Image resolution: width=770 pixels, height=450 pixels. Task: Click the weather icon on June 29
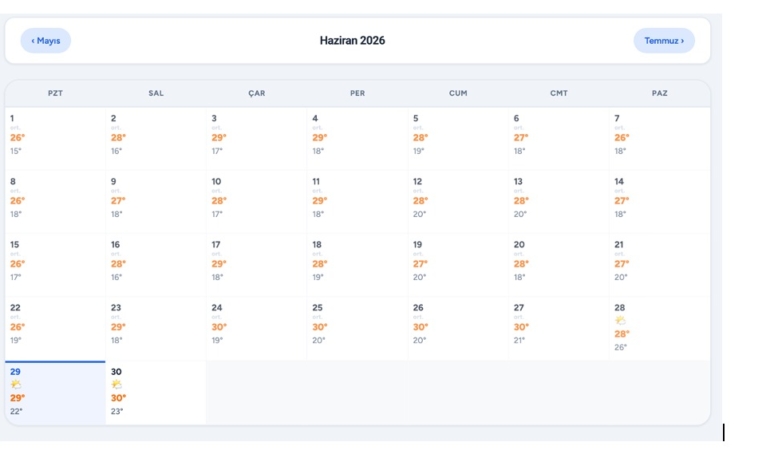click(16, 384)
